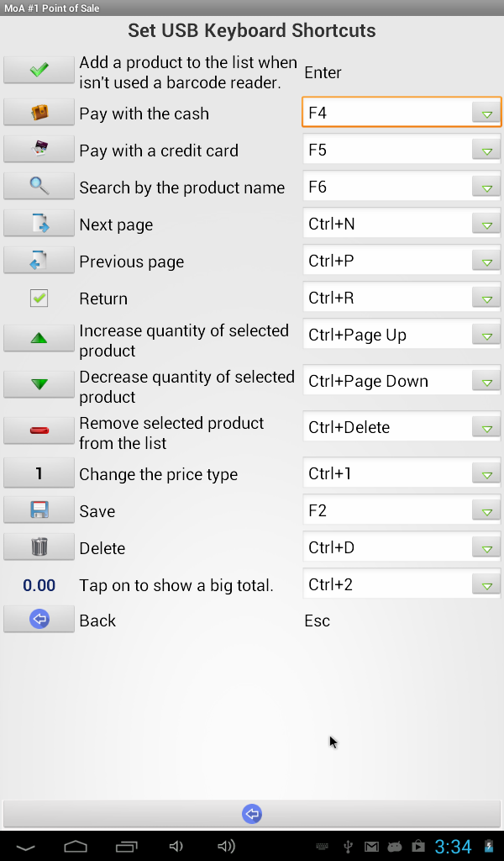Screen dimensions: 504x861
Task: Click the Next page arrow icon
Action: [39, 224]
